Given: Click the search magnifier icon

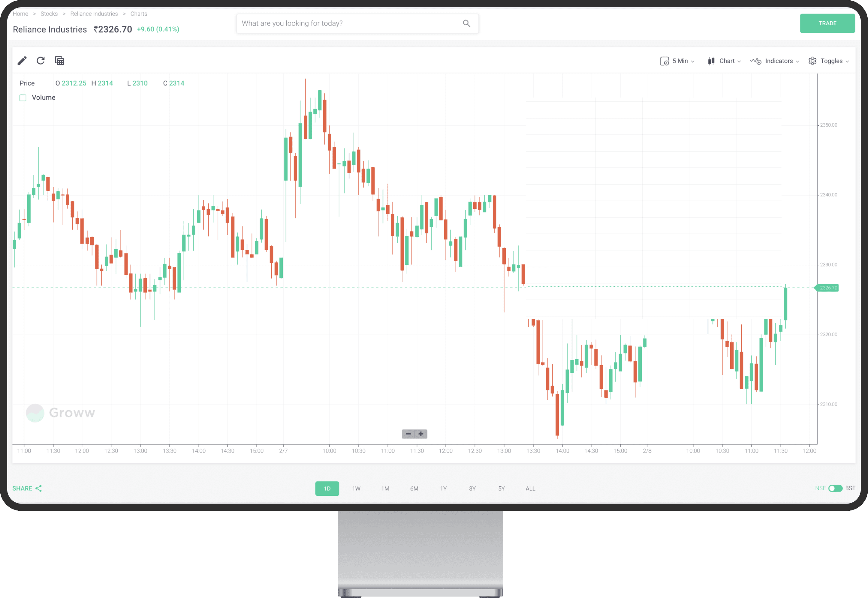Looking at the screenshot, I should (x=466, y=23).
